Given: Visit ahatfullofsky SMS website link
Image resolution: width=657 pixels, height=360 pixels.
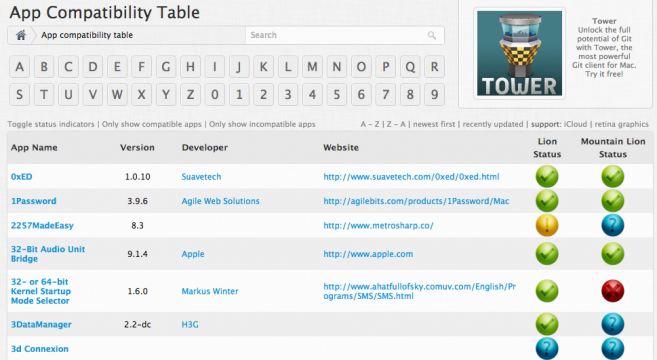Looking at the screenshot, I should [419, 291].
